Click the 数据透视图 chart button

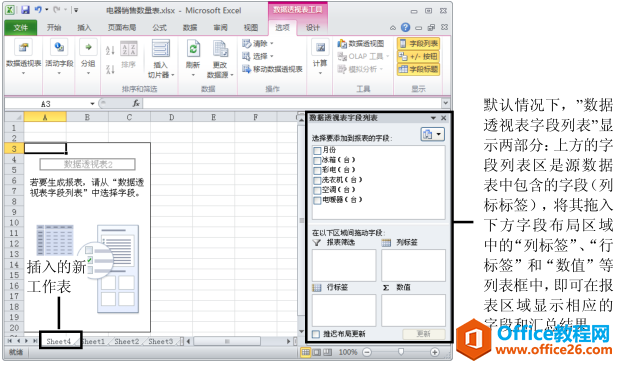360,43
